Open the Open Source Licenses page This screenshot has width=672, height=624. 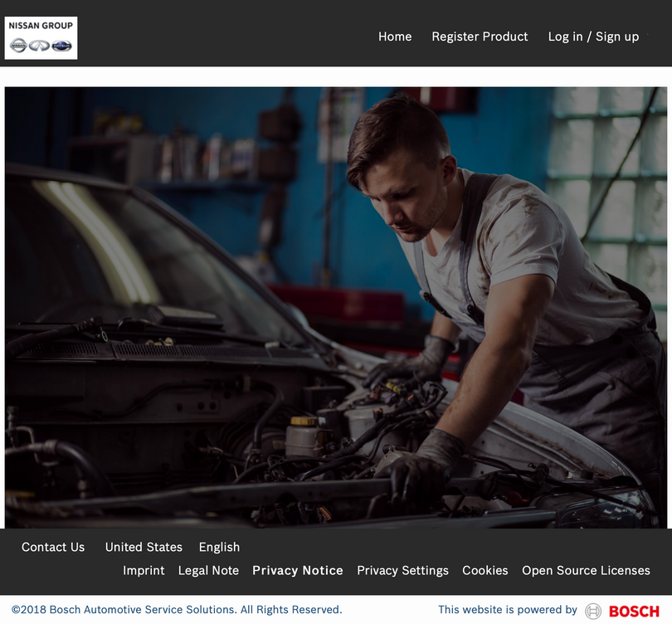coord(586,571)
